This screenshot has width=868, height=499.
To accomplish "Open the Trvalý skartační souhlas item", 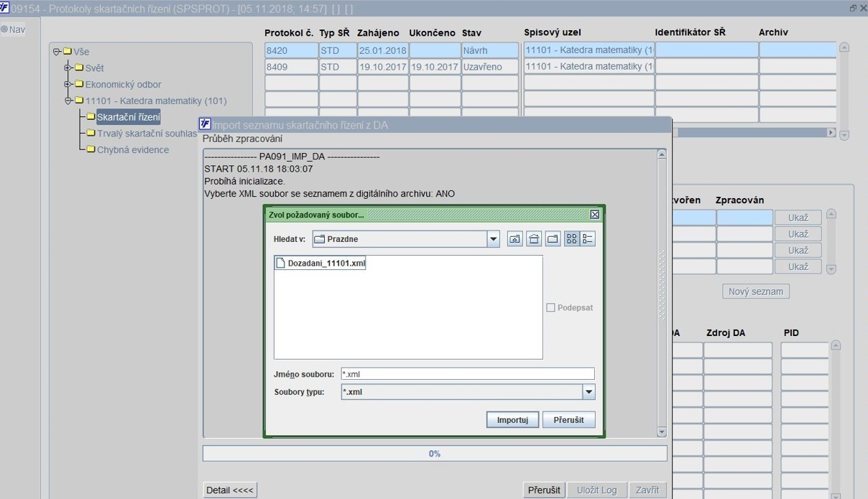I will point(147,134).
